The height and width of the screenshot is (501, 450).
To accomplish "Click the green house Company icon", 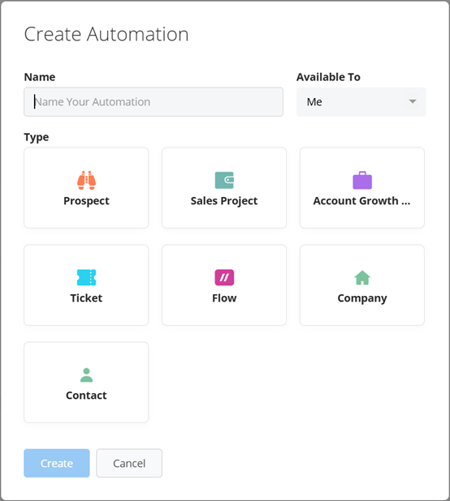I will 362,277.
